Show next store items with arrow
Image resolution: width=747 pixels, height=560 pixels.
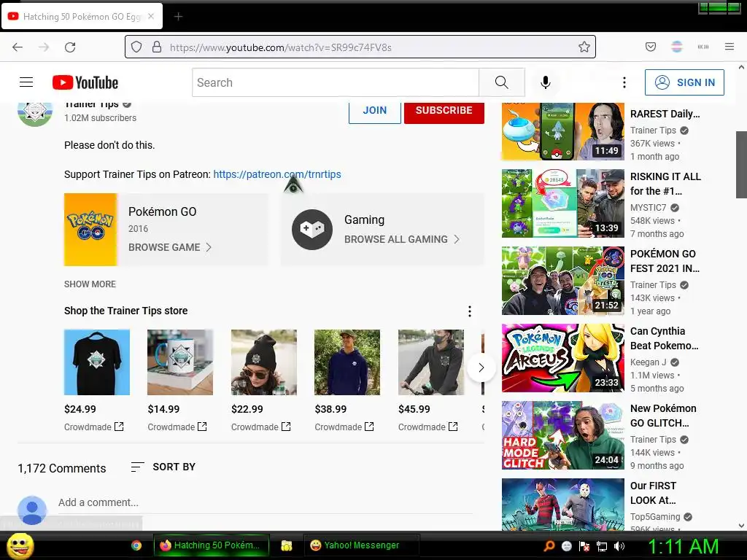(x=481, y=367)
